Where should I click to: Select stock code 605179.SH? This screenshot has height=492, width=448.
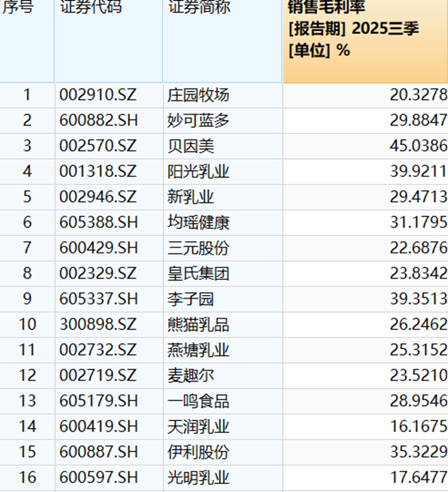[99, 400]
